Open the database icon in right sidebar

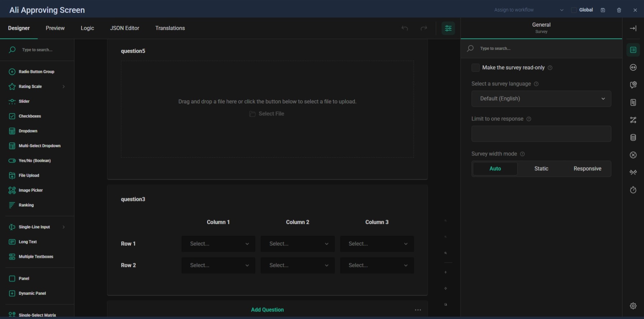[633, 137]
